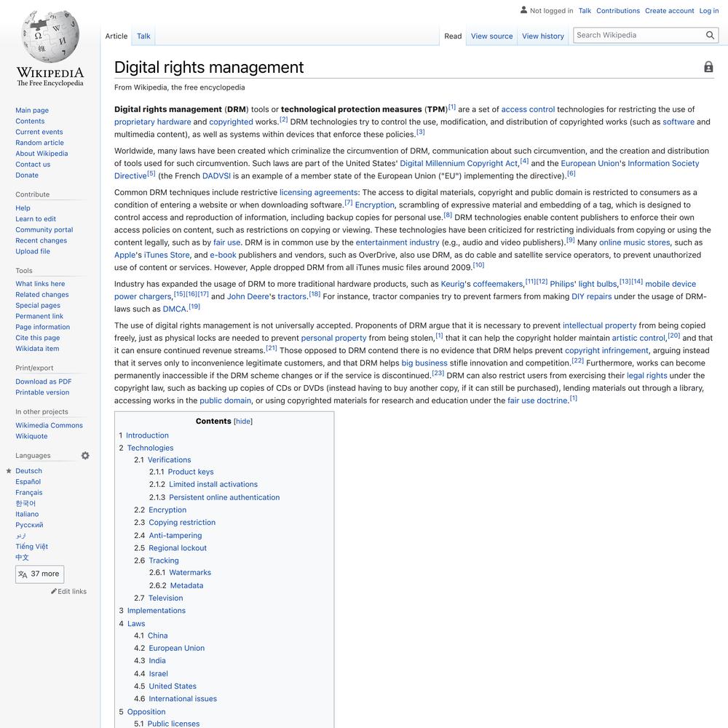Click the Permanent link tool
Image resolution: width=728 pixels, height=728 pixels.
39,316
